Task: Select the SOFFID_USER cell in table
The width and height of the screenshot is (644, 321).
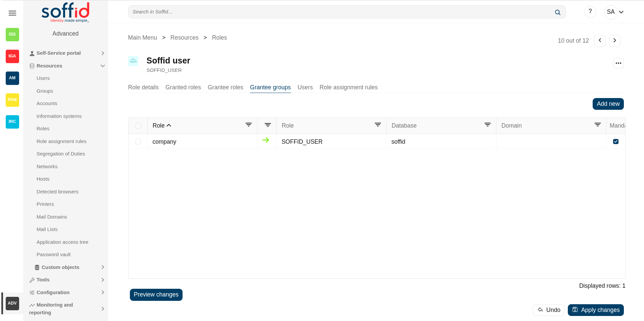Action: click(x=331, y=142)
